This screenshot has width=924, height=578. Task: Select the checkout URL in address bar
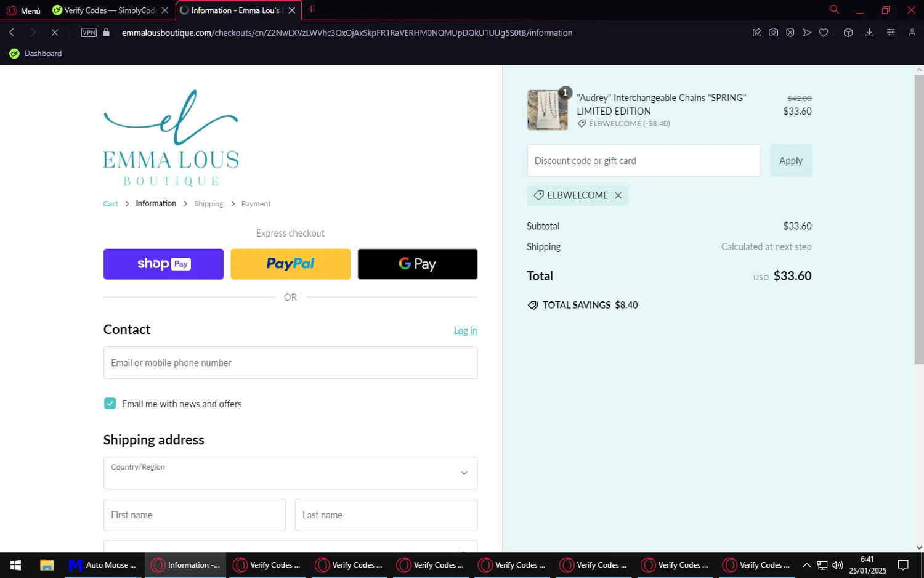347,33
